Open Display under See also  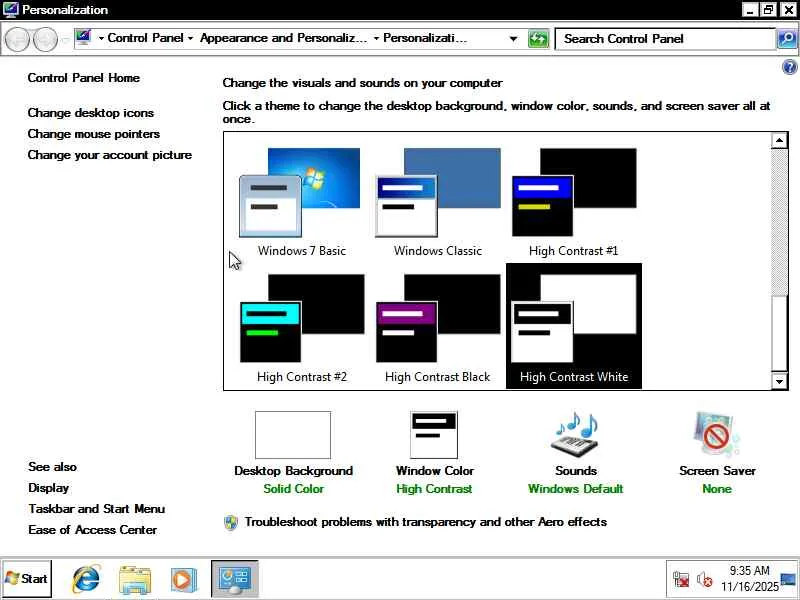(48, 488)
